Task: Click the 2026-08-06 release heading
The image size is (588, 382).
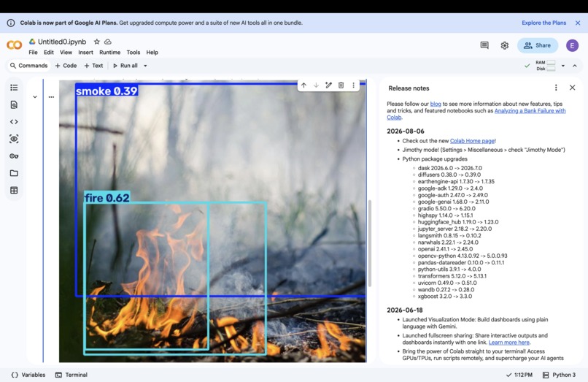Action: pyautogui.click(x=406, y=131)
